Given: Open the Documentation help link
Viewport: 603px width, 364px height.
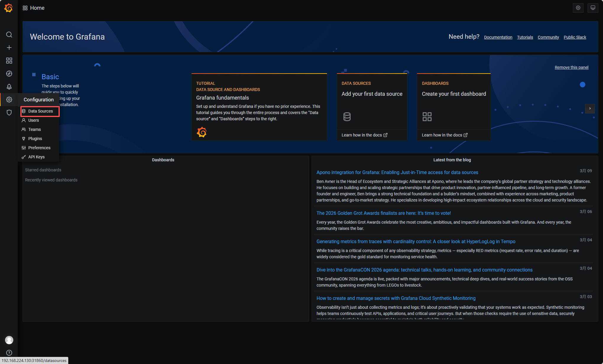Looking at the screenshot, I should (498, 37).
